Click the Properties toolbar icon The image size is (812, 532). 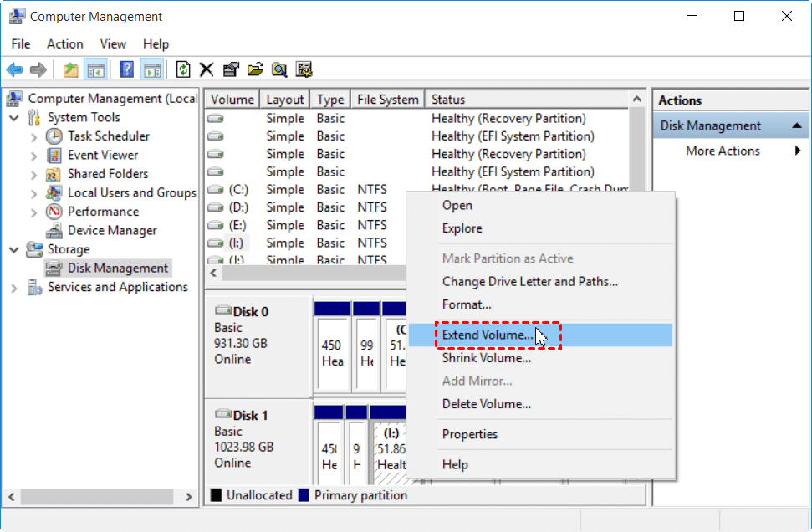[x=231, y=69]
